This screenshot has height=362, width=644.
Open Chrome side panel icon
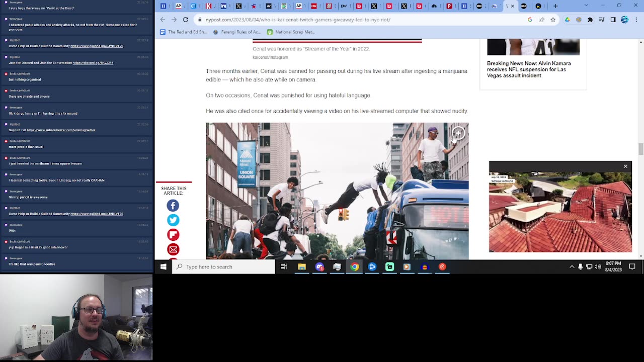click(x=613, y=20)
